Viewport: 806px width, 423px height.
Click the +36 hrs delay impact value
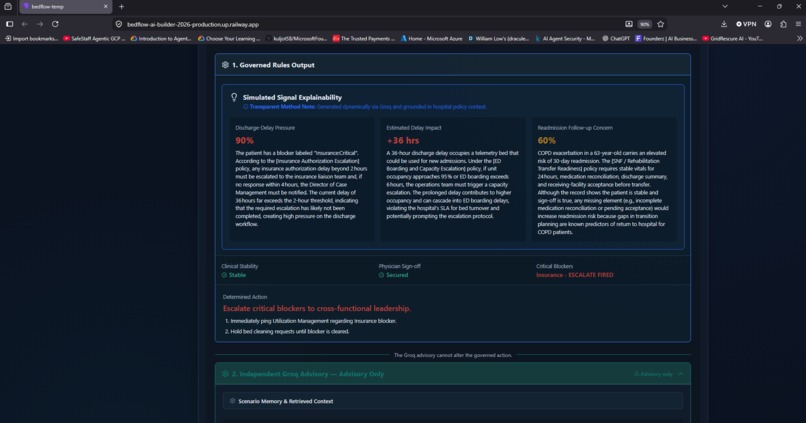coord(402,140)
